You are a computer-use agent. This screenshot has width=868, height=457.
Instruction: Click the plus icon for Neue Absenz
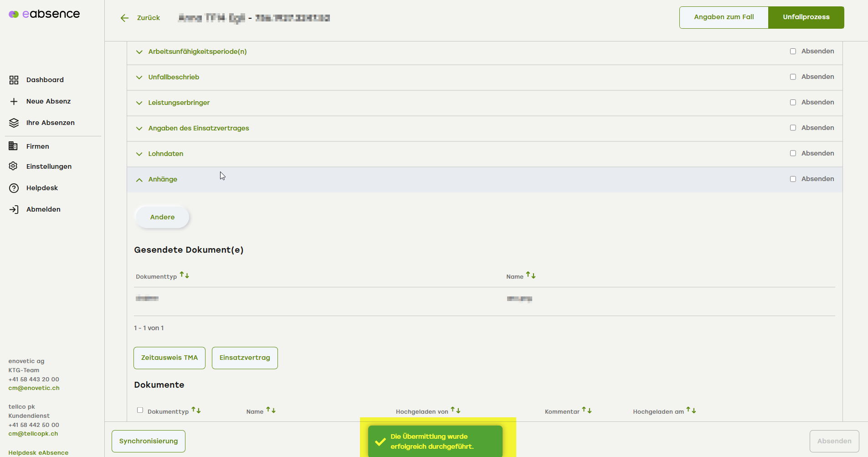[x=14, y=101]
